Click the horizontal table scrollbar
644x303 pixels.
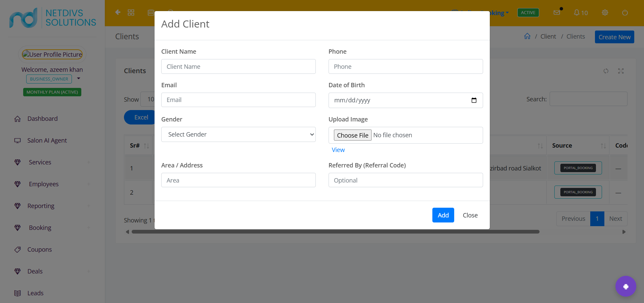pos(335,232)
